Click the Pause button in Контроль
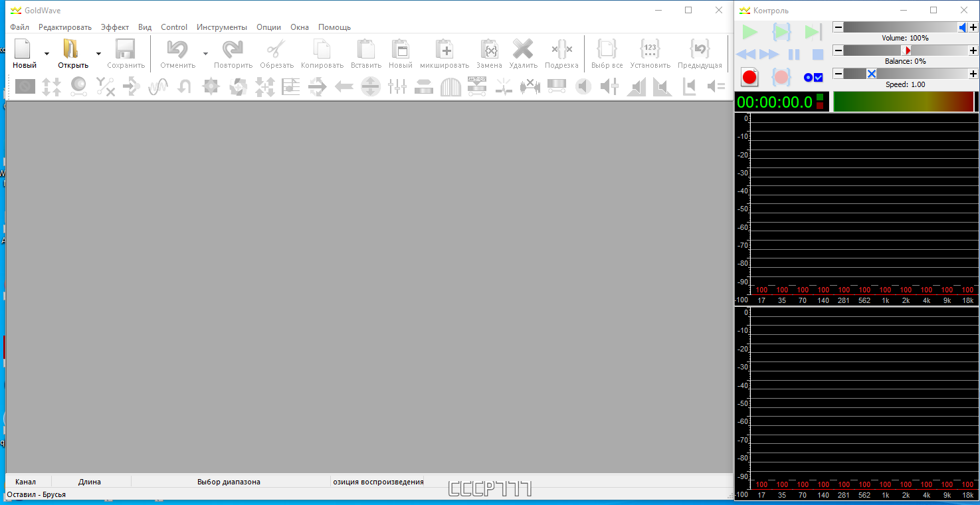The image size is (980, 505). click(794, 54)
